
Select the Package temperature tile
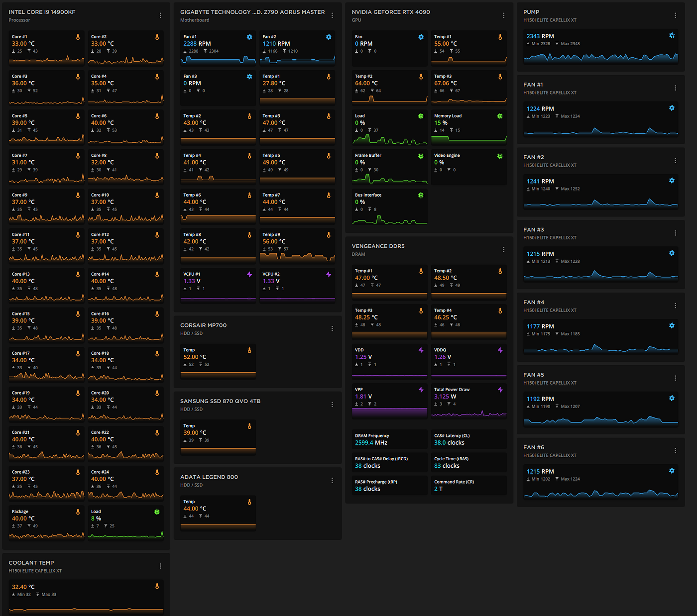pos(46,522)
